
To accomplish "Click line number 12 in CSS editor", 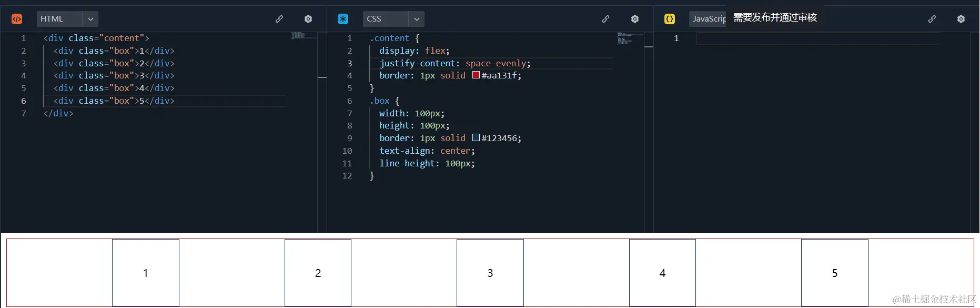I will coord(347,176).
